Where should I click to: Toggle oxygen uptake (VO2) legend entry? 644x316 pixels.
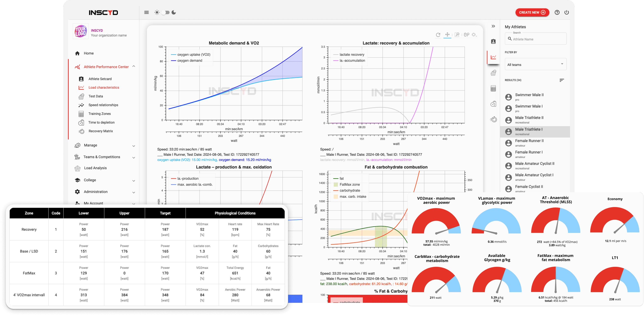pyautogui.click(x=191, y=54)
